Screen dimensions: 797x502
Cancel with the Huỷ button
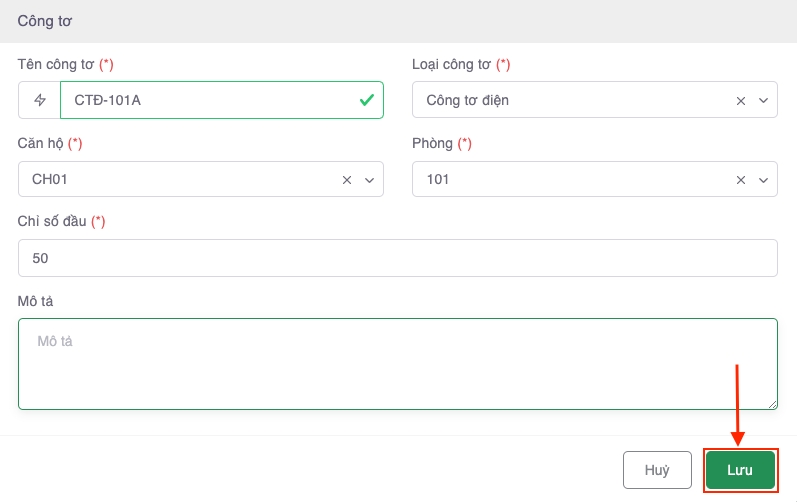coord(657,470)
